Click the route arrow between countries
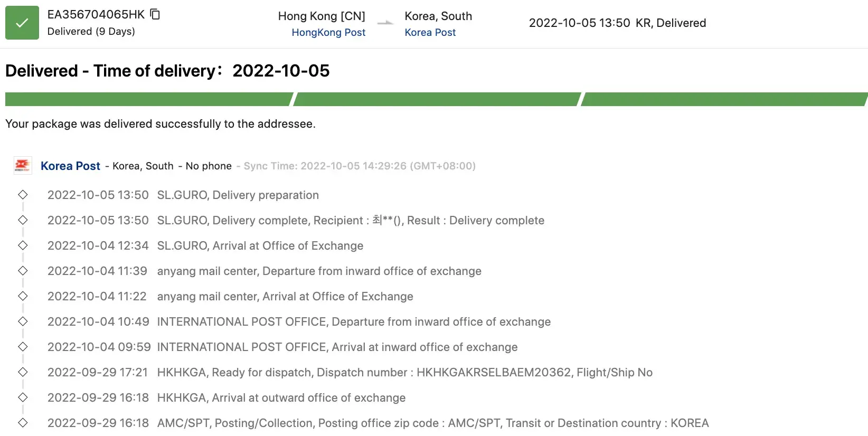Image resolution: width=868 pixels, height=436 pixels. point(385,23)
